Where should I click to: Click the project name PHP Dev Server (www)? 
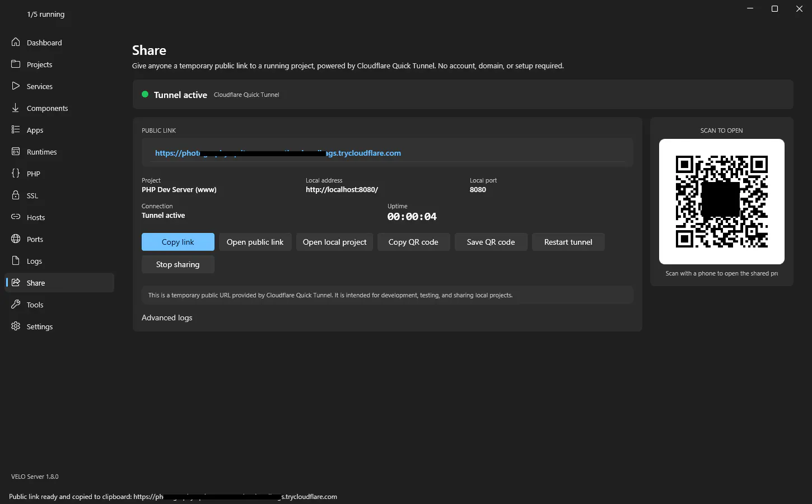click(x=179, y=190)
